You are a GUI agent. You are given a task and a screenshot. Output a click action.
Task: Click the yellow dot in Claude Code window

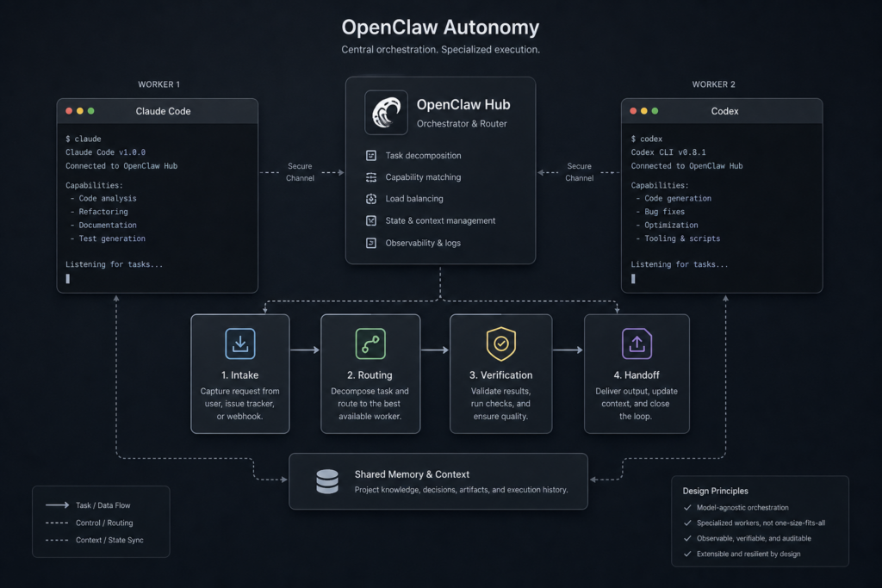coord(80,111)
